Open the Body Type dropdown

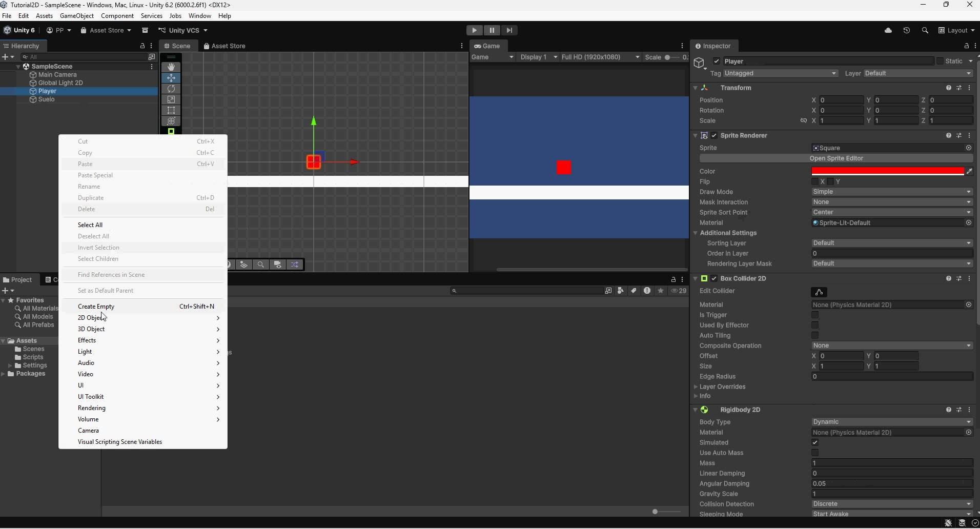[891, 422]
